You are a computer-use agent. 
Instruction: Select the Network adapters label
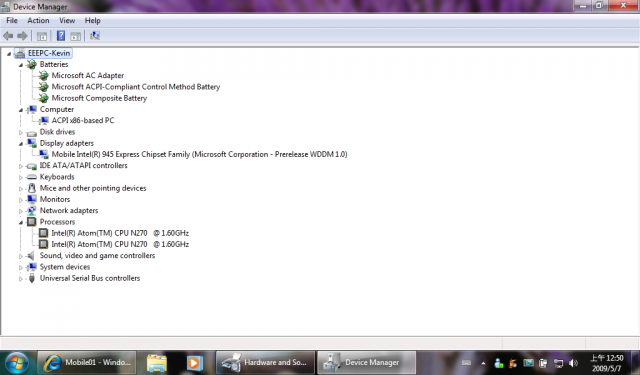(x=69, y=211)
